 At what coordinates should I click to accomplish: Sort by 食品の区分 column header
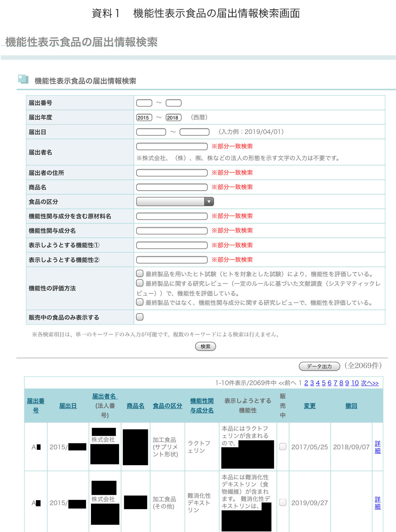tap(167, 406)
